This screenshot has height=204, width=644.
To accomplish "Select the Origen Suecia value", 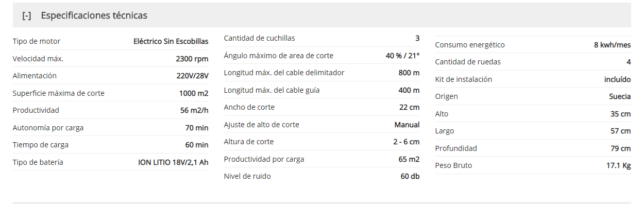I will [x=620, y=96].
